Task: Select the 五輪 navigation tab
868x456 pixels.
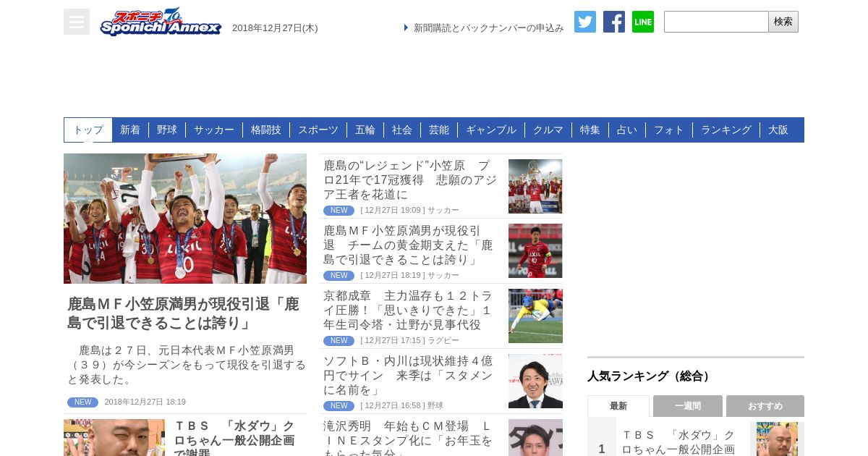Action: point(365,130)
